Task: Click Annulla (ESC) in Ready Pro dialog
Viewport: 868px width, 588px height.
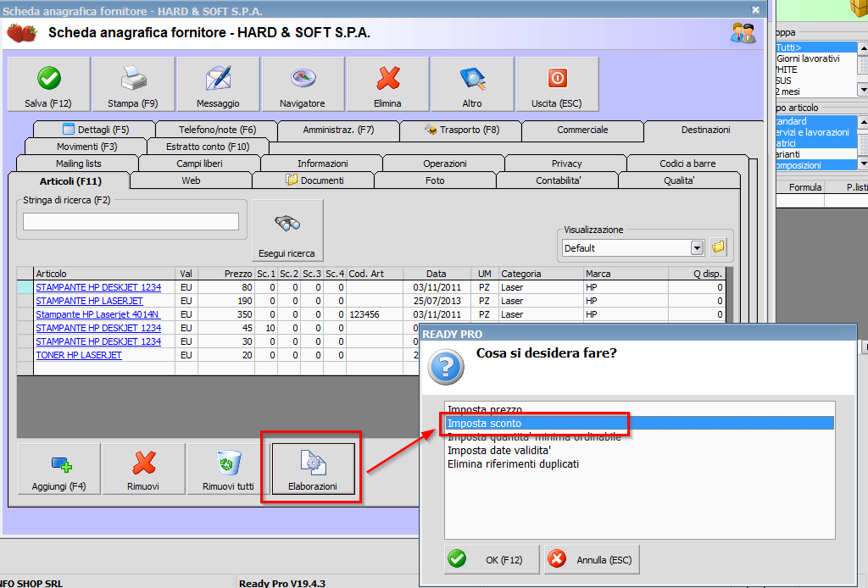Action: (592, 559)
